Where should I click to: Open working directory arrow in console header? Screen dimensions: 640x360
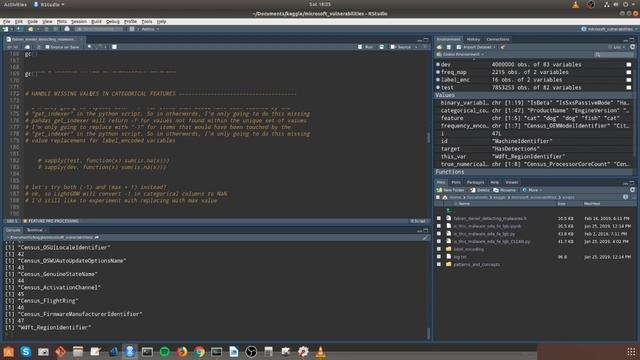pos(97,237)
